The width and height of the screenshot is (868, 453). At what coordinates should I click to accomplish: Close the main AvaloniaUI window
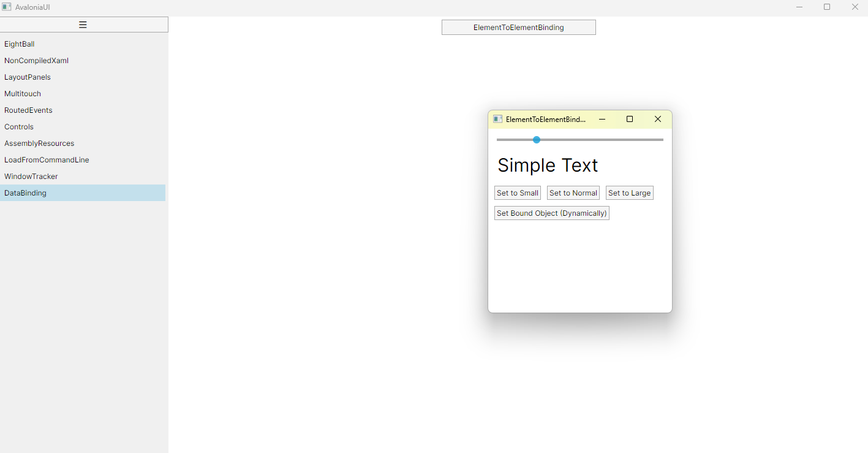coord(855,7)
